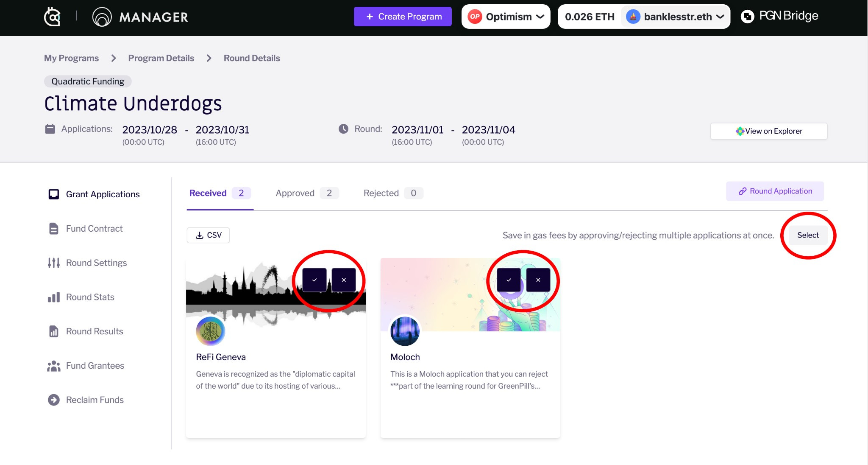Click the download icon in CSV button
Screen dimensions: 868x465
tap(200, 235)
